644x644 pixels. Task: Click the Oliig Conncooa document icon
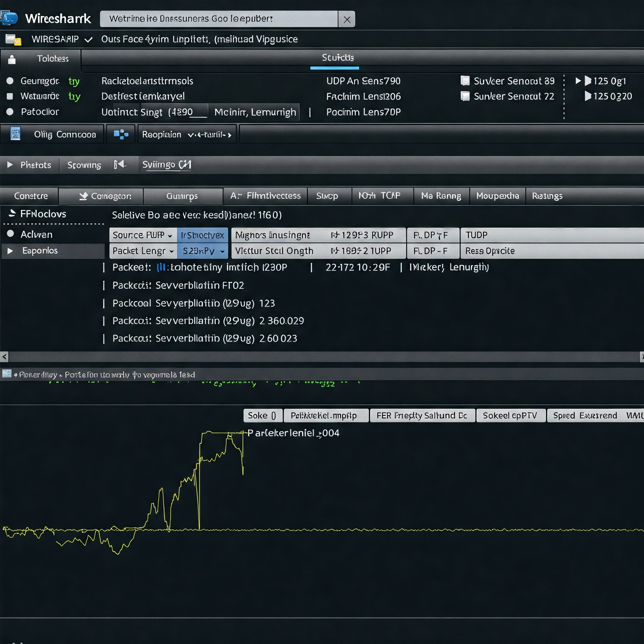pyautogui.click(x=15, y=133)
